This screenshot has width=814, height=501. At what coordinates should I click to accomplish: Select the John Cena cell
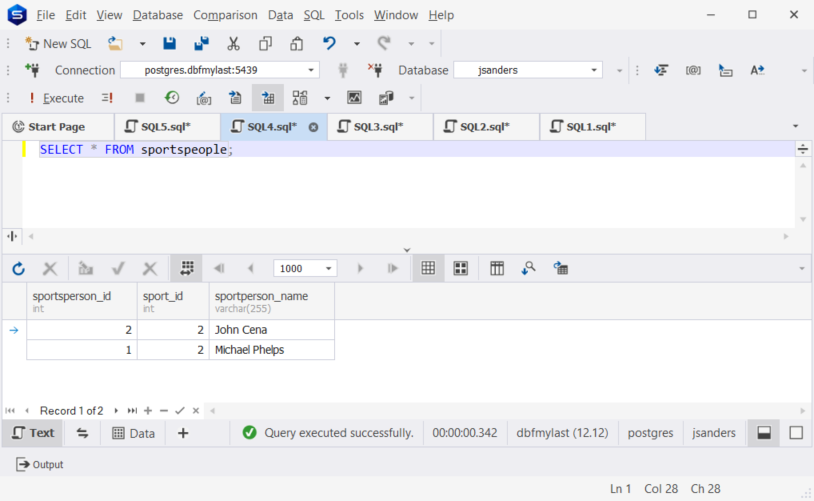pos(272,330)
